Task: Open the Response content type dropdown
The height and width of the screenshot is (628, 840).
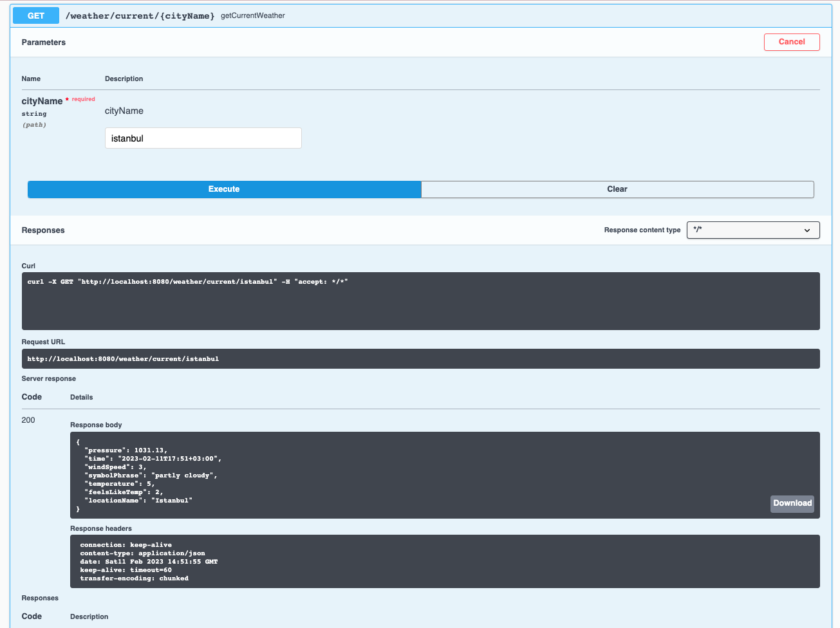Action: (x=753, y=230)
